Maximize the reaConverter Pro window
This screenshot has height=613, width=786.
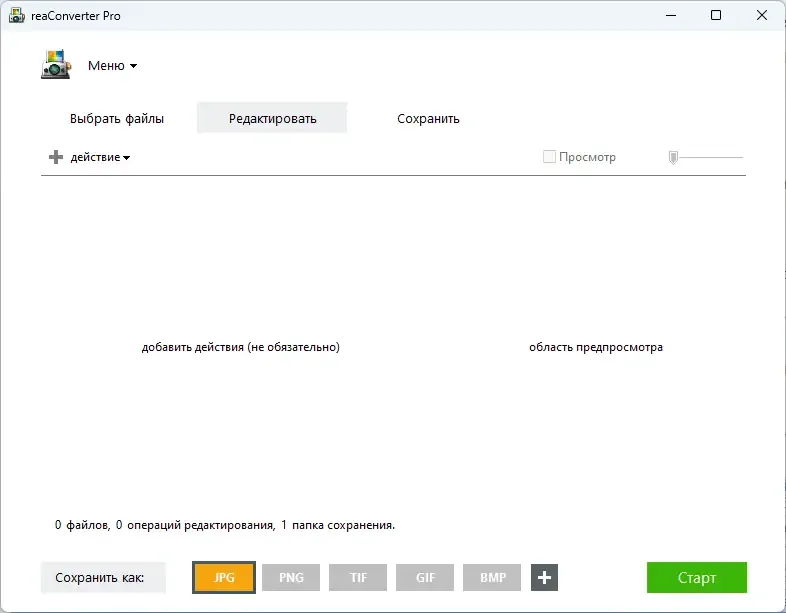(716, 16)
